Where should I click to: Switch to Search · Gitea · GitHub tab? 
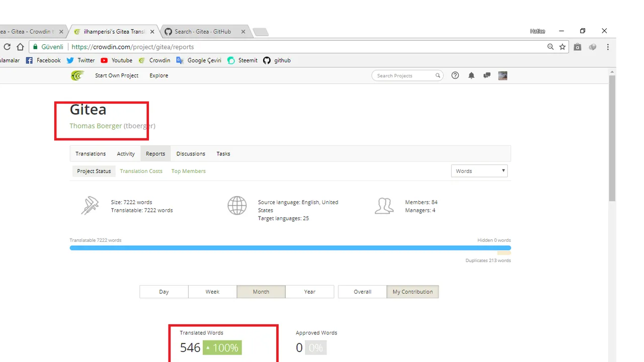pyautogui.click(x=203, y=31)
